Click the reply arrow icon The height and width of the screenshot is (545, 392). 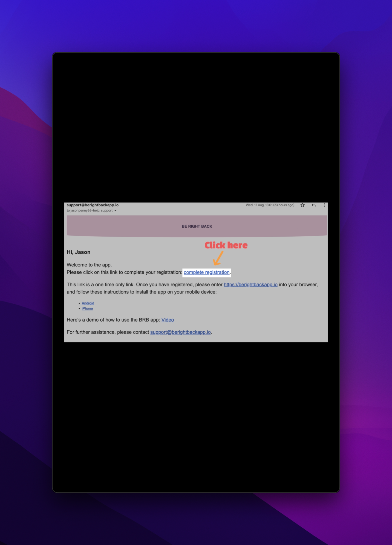313,205
